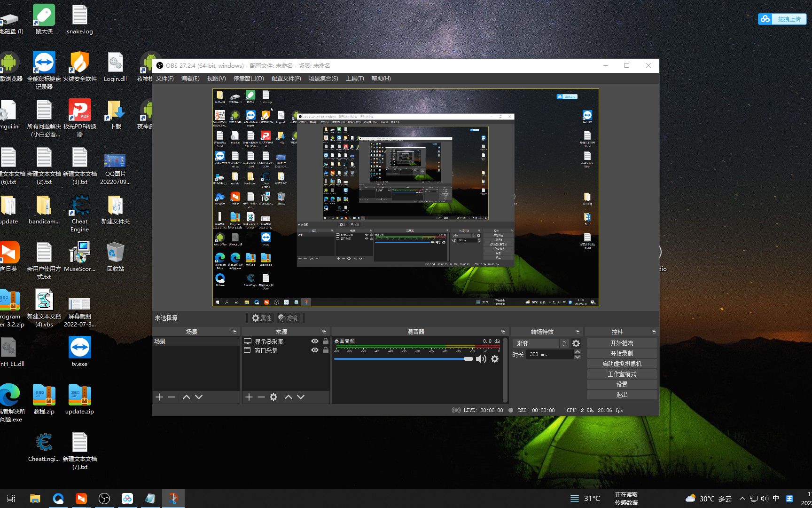Show hidden system tray icons chevron

742,499
